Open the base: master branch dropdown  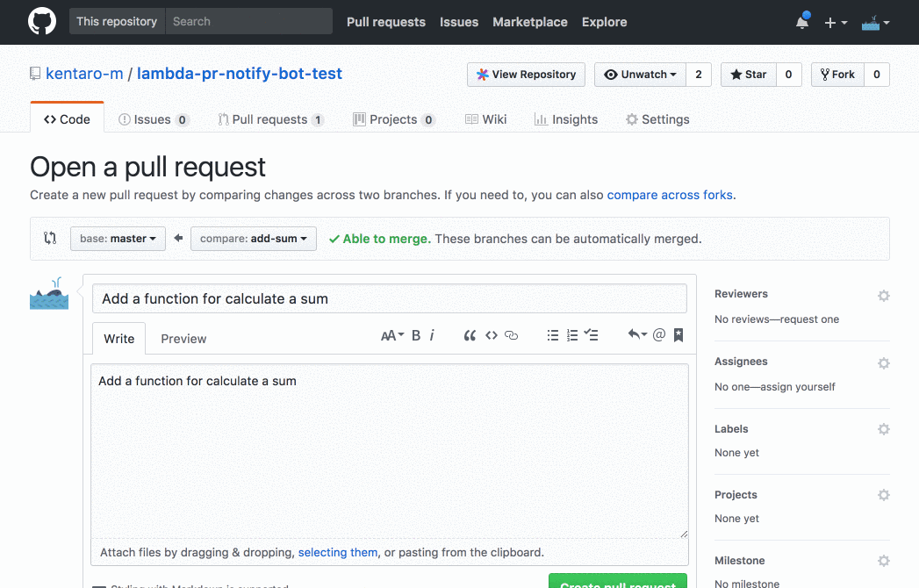tap(118, 239)
